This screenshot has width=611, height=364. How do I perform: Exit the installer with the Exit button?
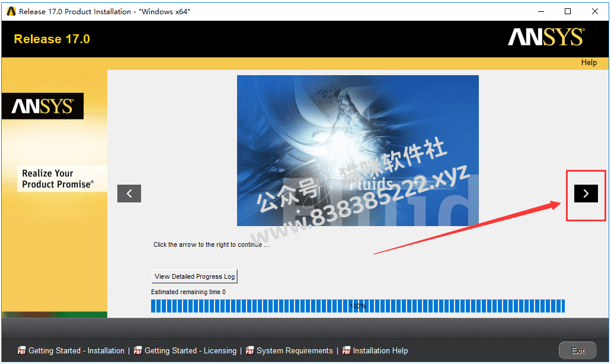(577, 351)
